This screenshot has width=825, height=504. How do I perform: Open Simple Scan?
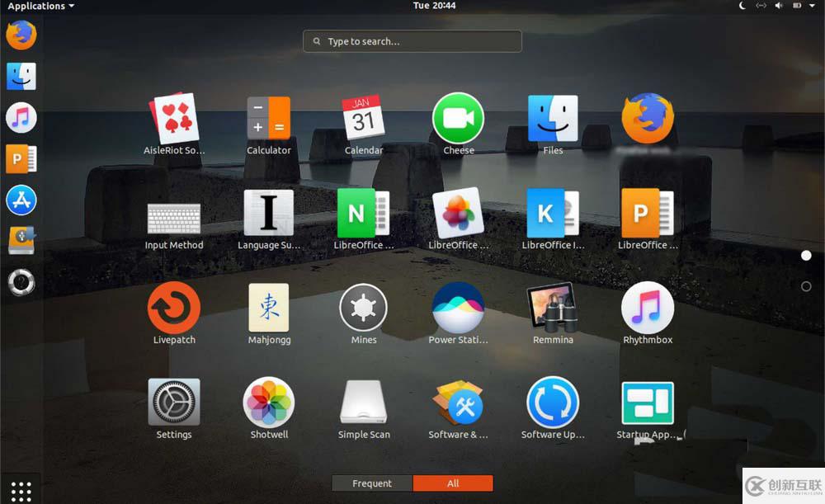coord(364,402)
